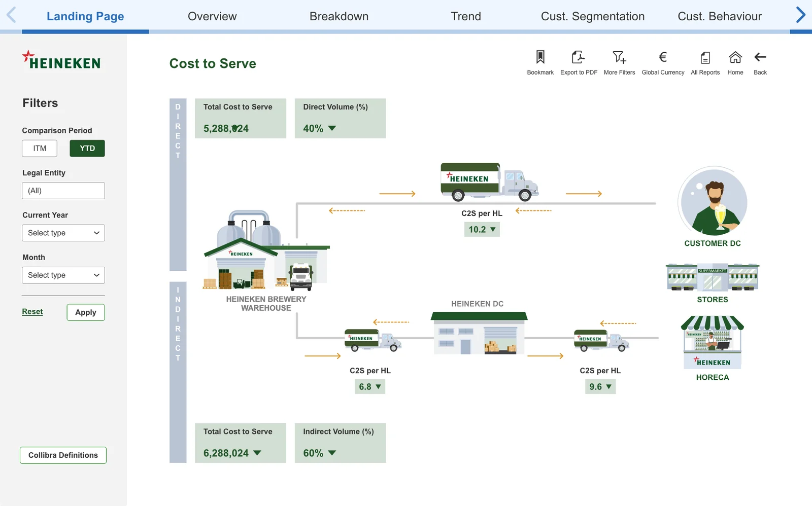The height and width of the screenshot is (506, 812).
Task: Select the Stores supermarket illustration
Action: point(713,277)
